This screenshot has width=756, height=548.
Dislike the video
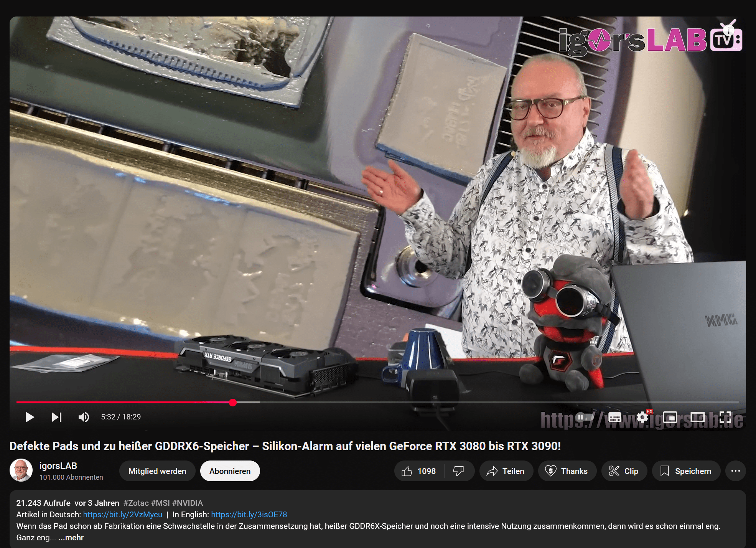coord(459,471)
